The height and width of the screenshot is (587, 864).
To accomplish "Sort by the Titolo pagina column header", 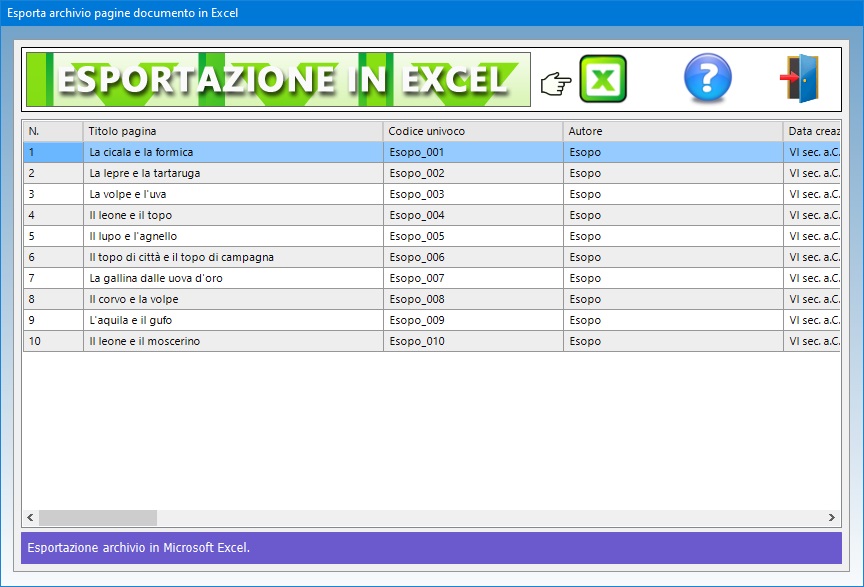I will point(232,131).
